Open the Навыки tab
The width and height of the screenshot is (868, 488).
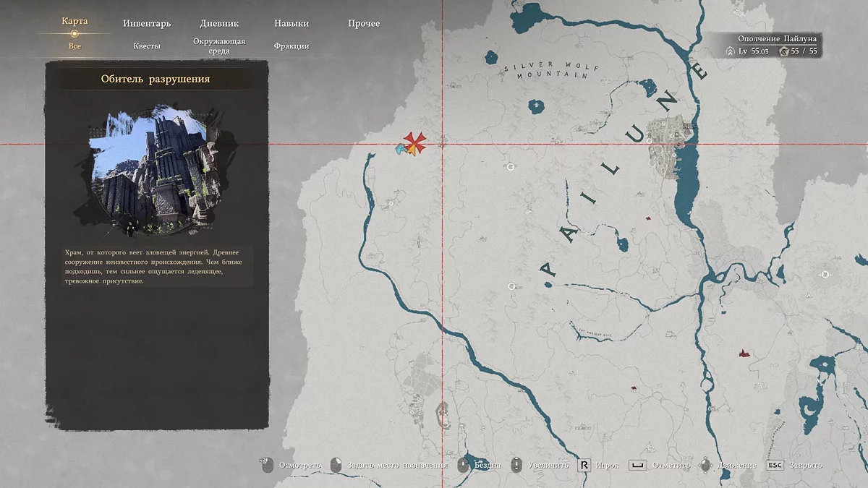[x=292, y=24]
